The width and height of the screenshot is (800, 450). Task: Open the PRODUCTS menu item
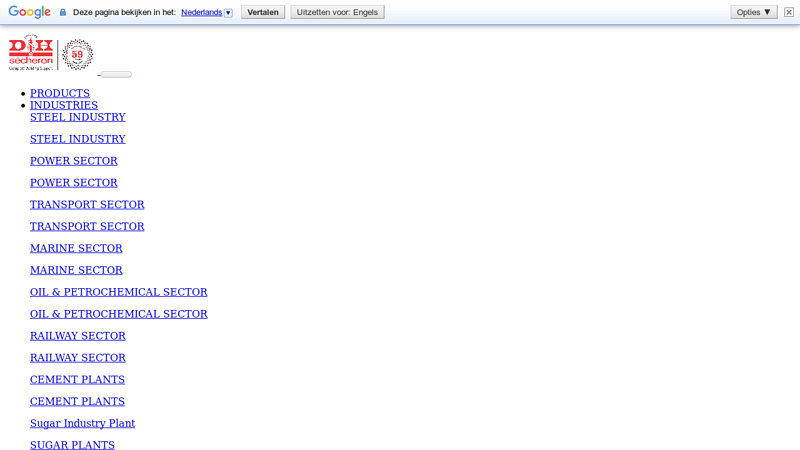pos(60,93)
